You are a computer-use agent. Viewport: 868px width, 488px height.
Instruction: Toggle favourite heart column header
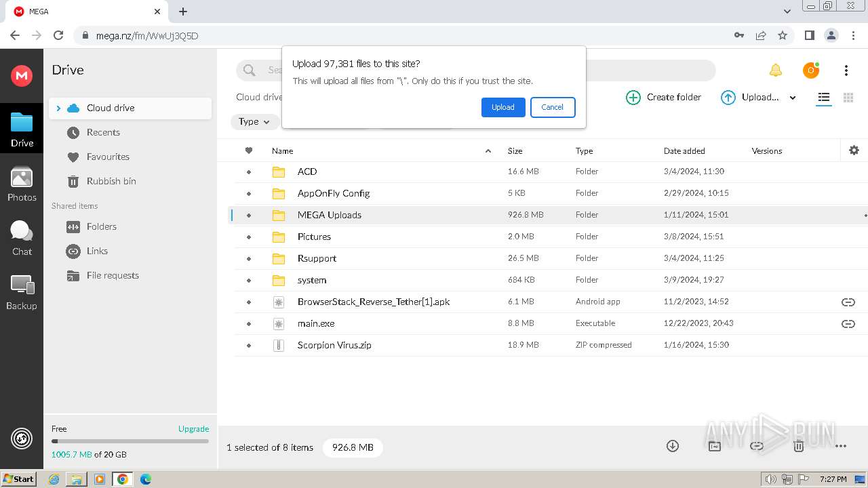(x=249, y=150)
